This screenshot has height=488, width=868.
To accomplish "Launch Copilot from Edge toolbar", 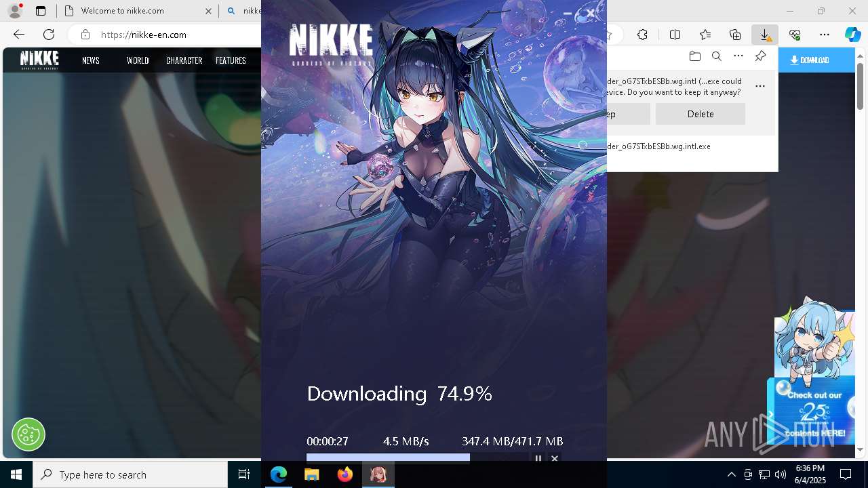I will click(852, 35).
